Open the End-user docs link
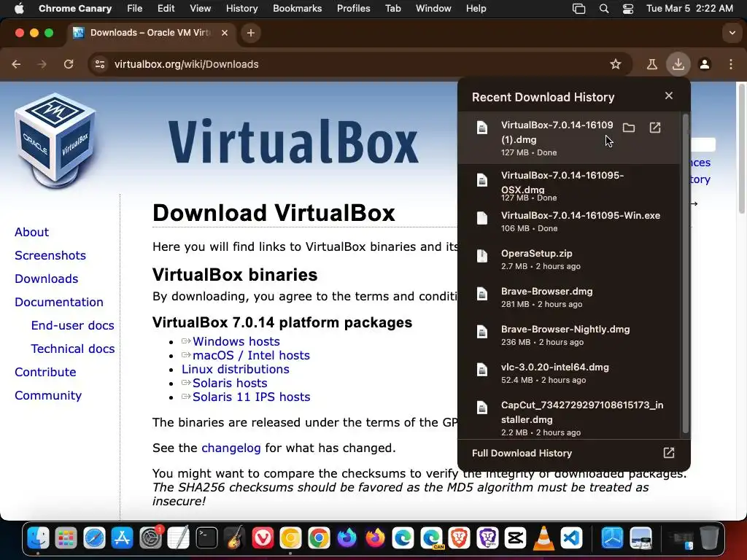The width and height of the screenshot is (747, 560). coord(72,325)
